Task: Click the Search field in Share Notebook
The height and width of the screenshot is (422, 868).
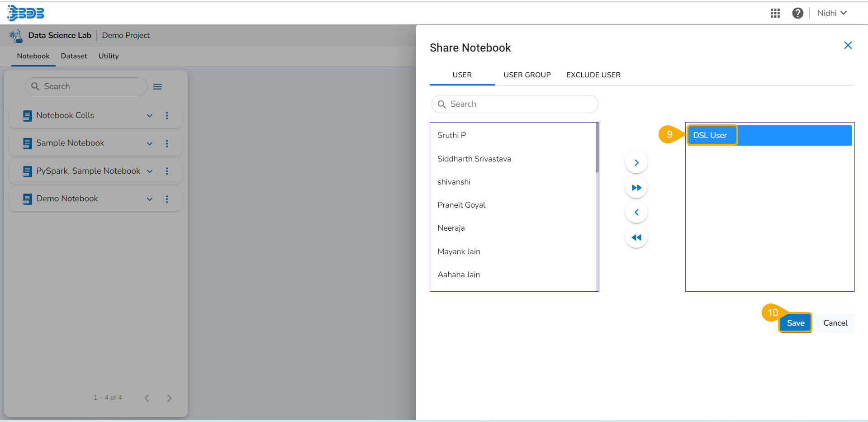Action: [515, 104]
